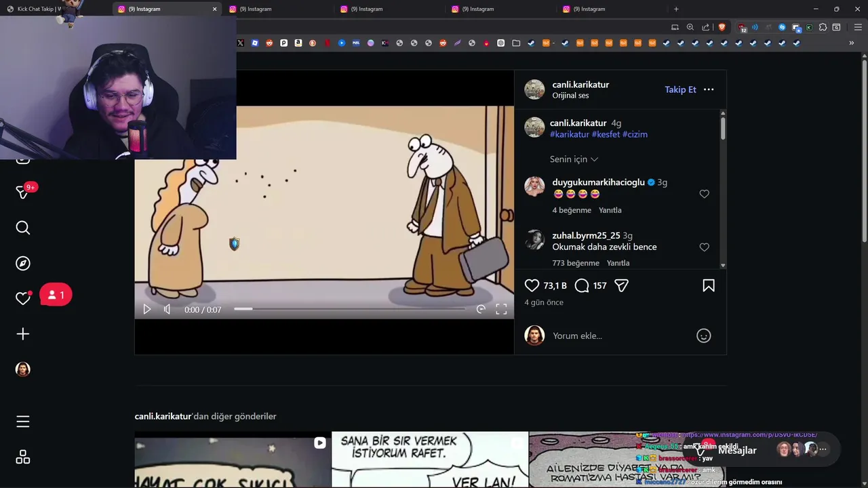Play the cartoon video
The height and width of the screenshot is (488, 868).
pos(147,309)
